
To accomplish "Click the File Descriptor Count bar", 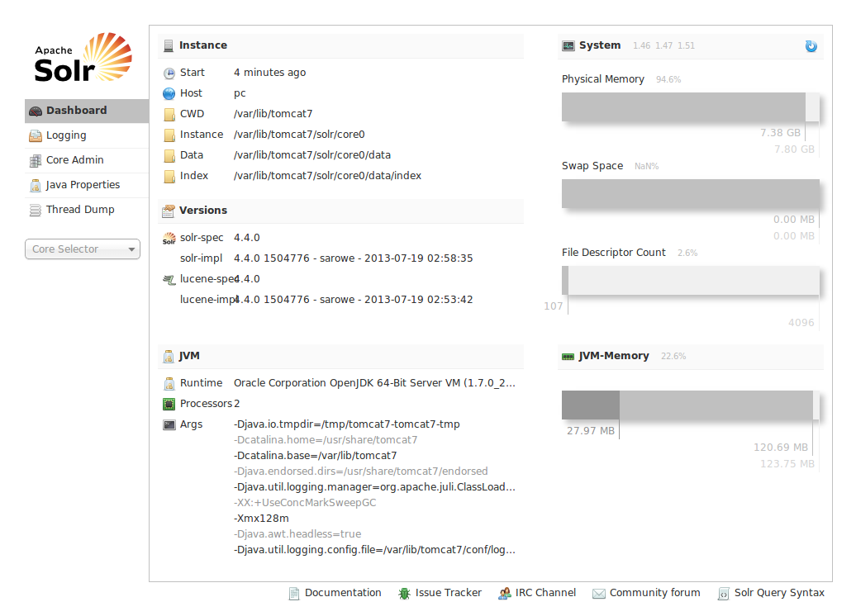I will click(691, 281).
